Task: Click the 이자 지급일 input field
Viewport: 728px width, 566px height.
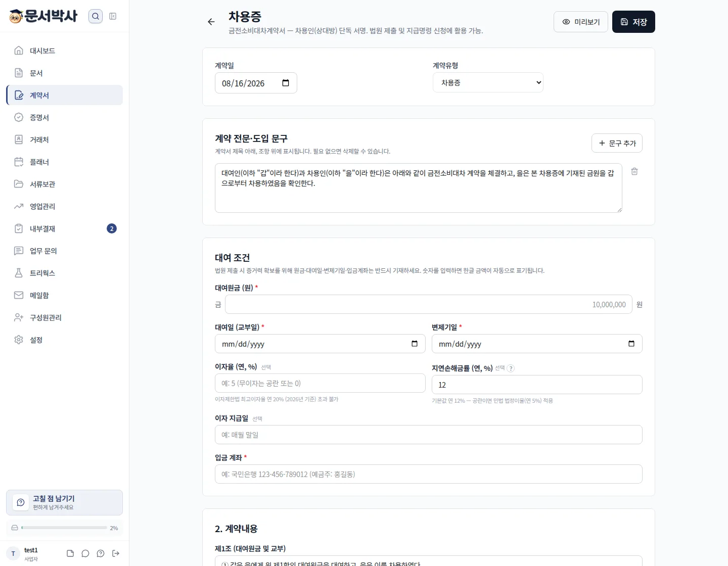Action: [429, 435]
